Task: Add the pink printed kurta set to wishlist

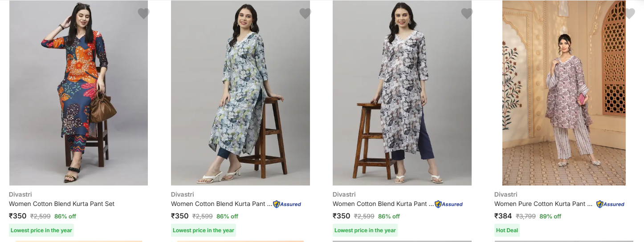Action: (629, 14)
